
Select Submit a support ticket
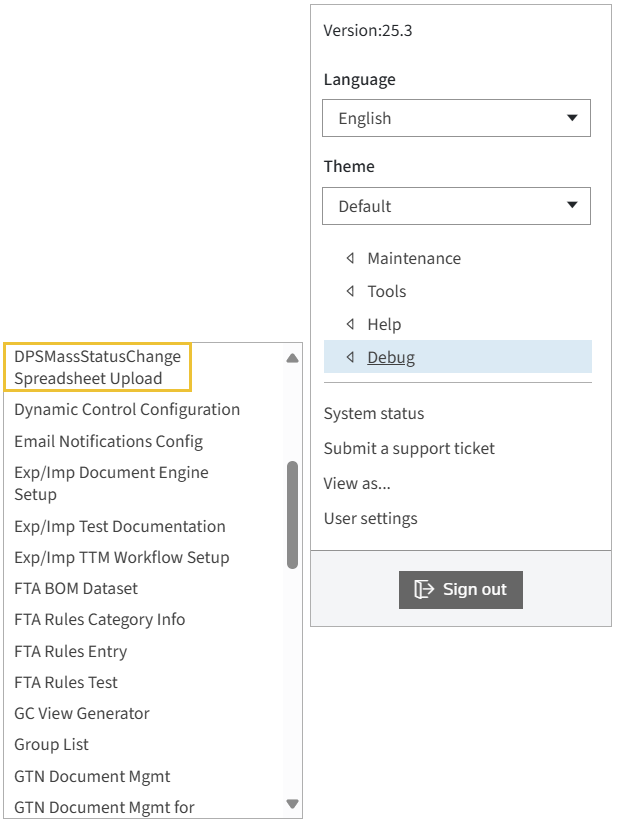click(409, 448)
